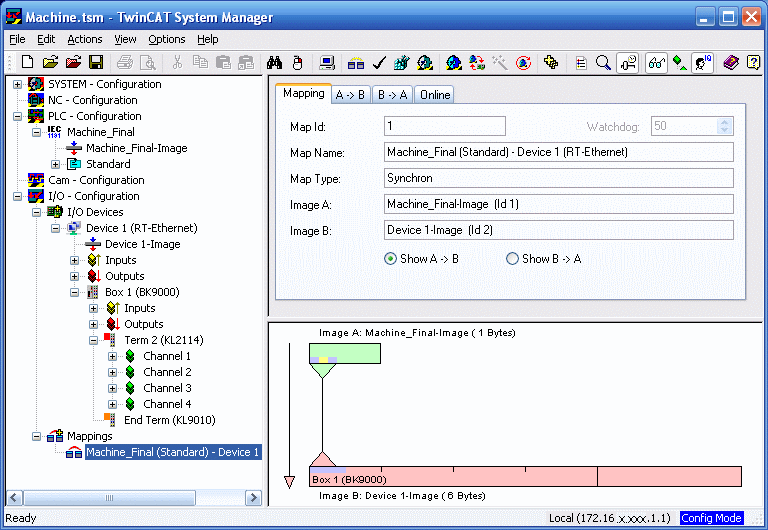Click the Print Preview toolbar icon
The image size is (768, 530).
pos(147,62)
